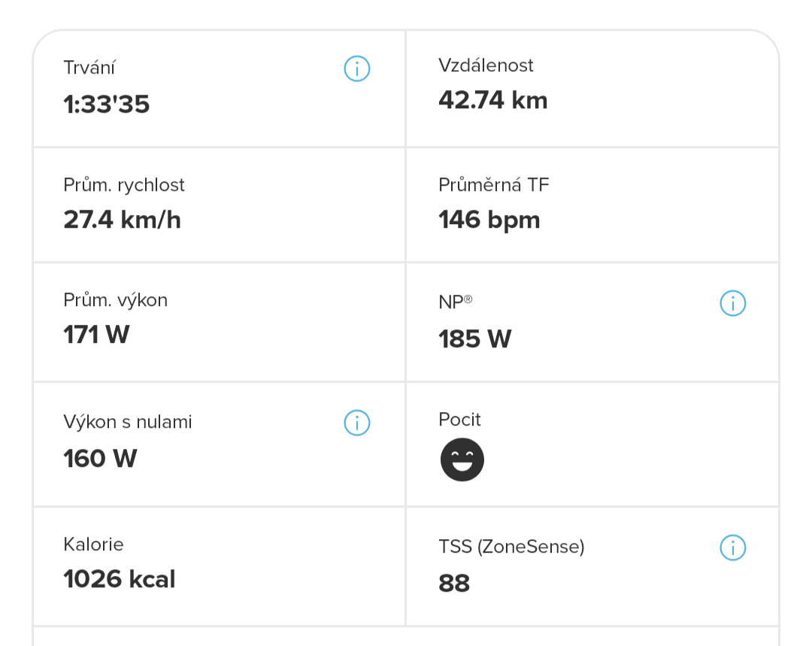Click the TSS score value 88

[454, 583]
